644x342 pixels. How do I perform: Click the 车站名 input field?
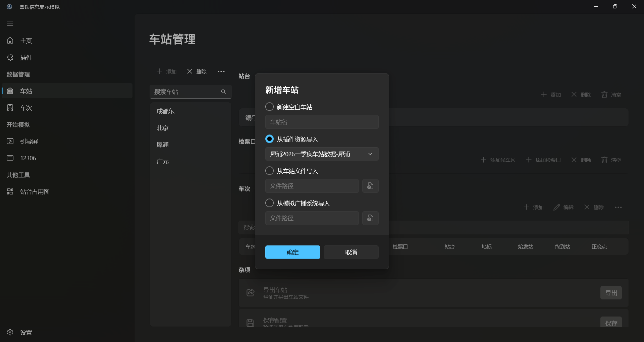point(321,122)
